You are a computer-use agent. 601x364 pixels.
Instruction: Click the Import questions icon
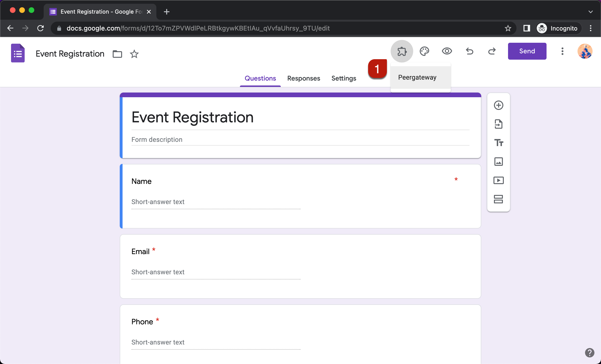click(498, 124)
